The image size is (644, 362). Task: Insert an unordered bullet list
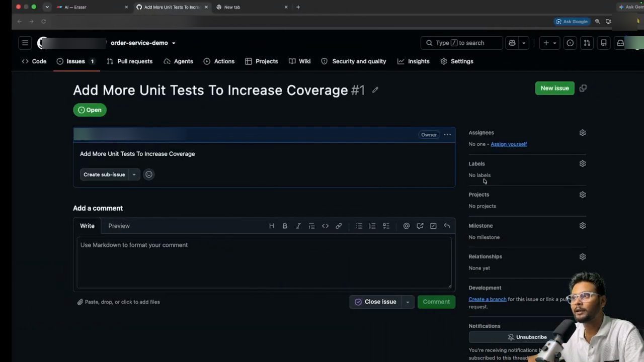point(359,226)
